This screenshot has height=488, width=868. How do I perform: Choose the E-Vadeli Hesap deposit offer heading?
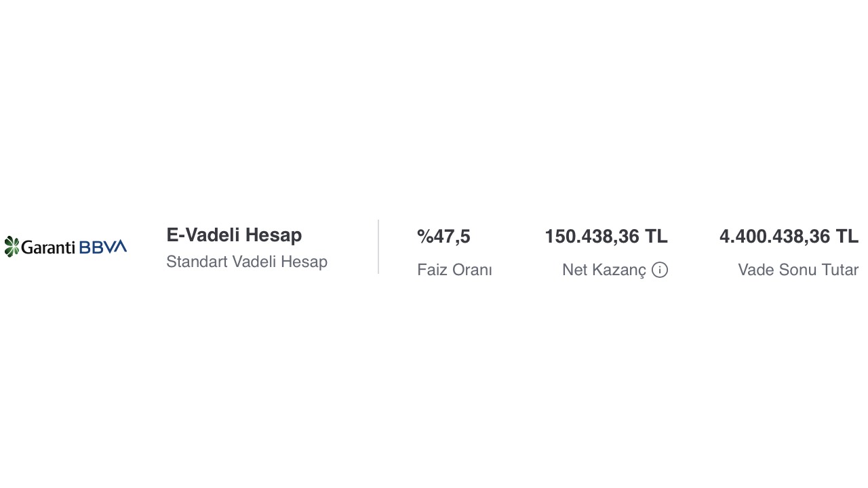(234, 235)
